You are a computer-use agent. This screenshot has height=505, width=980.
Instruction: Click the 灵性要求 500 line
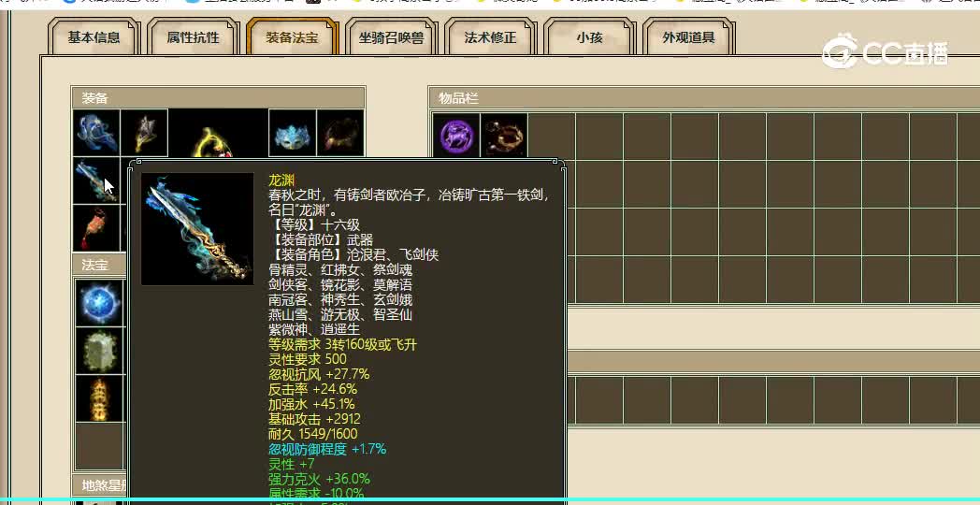[x=307, y=359]
